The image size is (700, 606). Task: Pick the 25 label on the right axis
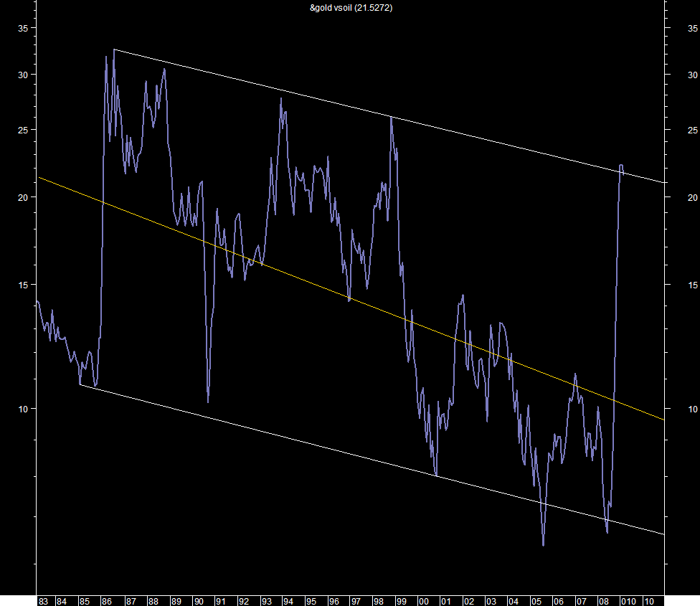coord(692,131)
